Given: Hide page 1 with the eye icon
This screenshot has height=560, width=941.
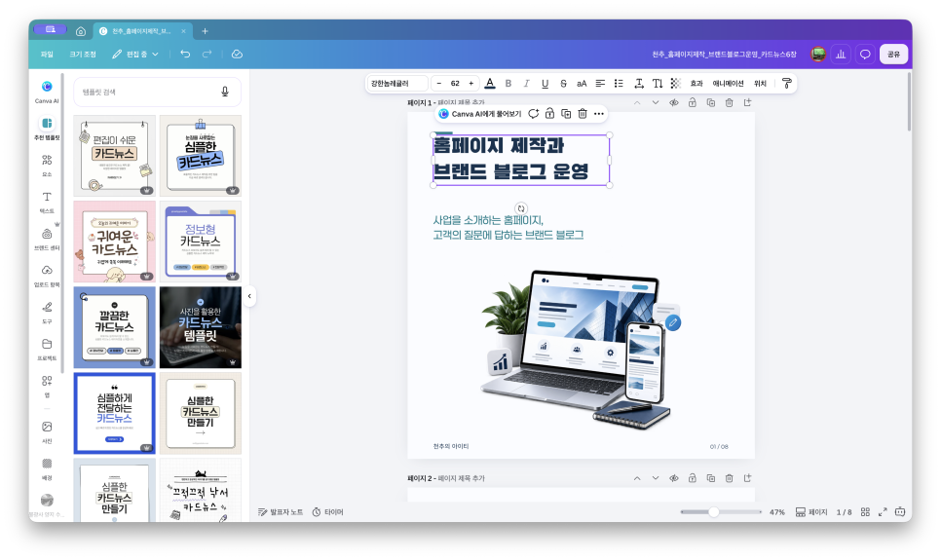Looking at the screenshot, I should pos(674,102).
